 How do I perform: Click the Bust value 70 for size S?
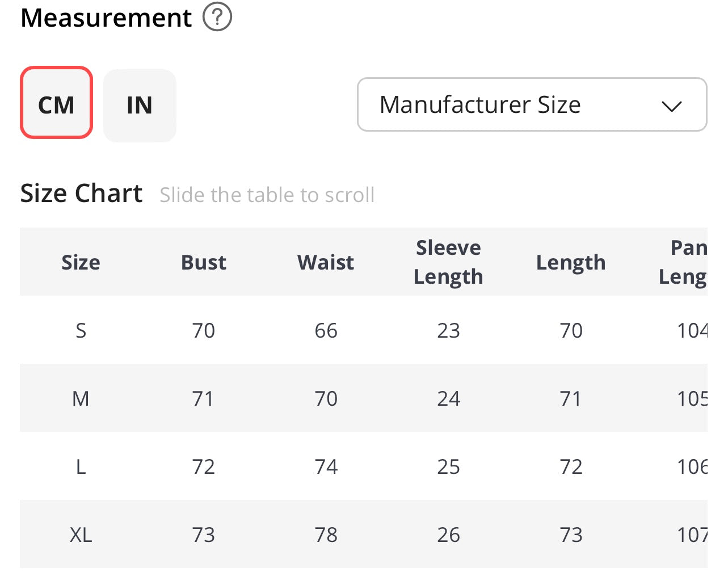(x=203, y=330)
